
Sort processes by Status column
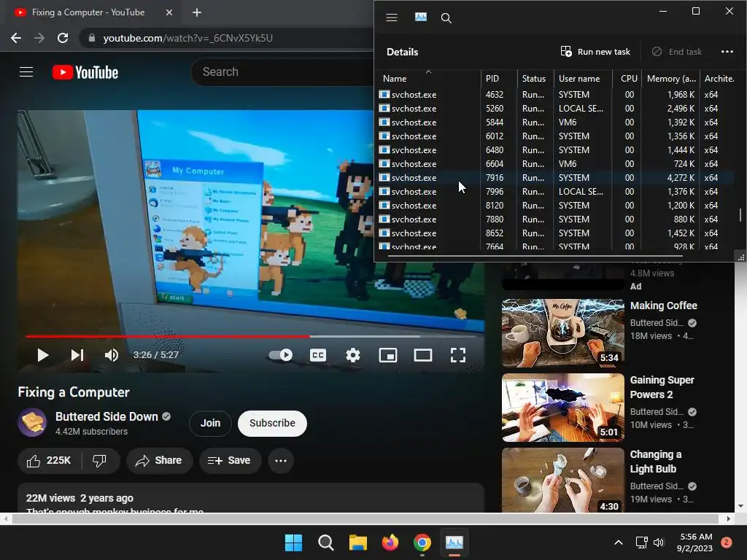pos(533,79)
